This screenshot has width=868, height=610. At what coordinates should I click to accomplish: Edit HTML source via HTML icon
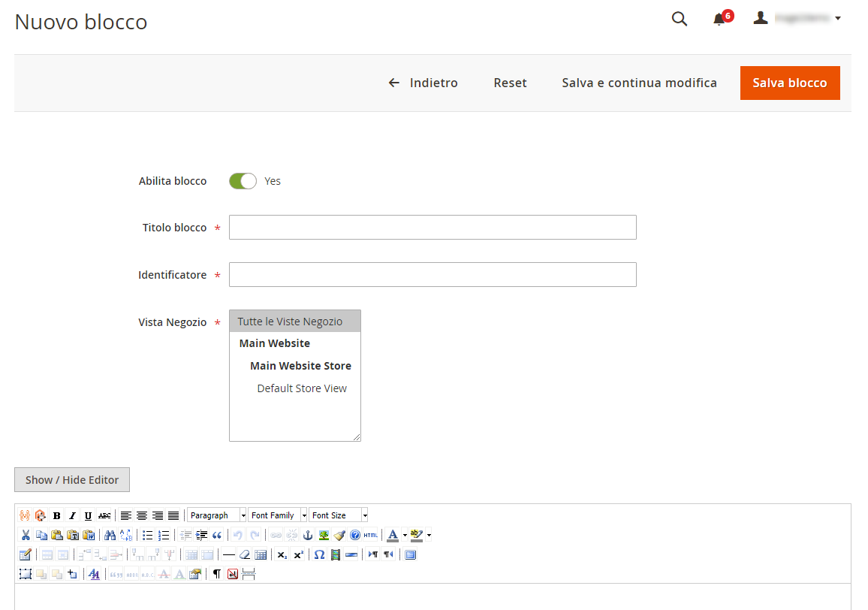[371, 535]
